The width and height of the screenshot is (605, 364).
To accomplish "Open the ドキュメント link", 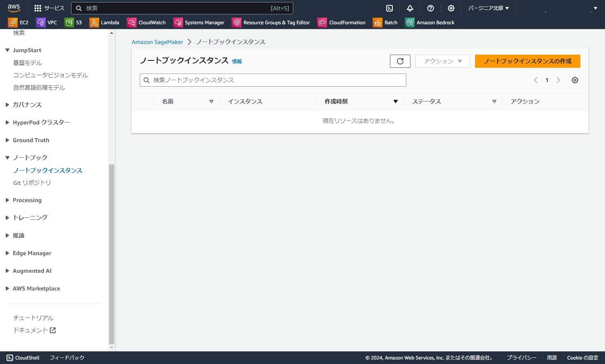I will click(x=31, y=330).
